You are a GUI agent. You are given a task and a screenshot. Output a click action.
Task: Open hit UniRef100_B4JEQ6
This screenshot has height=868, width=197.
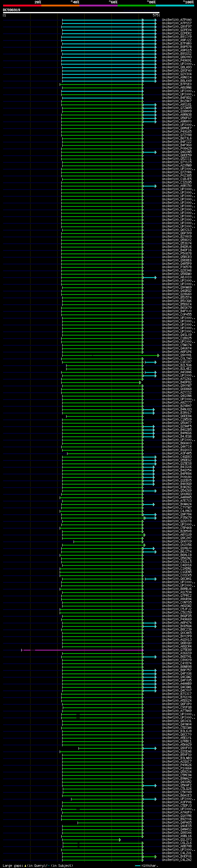177,436
